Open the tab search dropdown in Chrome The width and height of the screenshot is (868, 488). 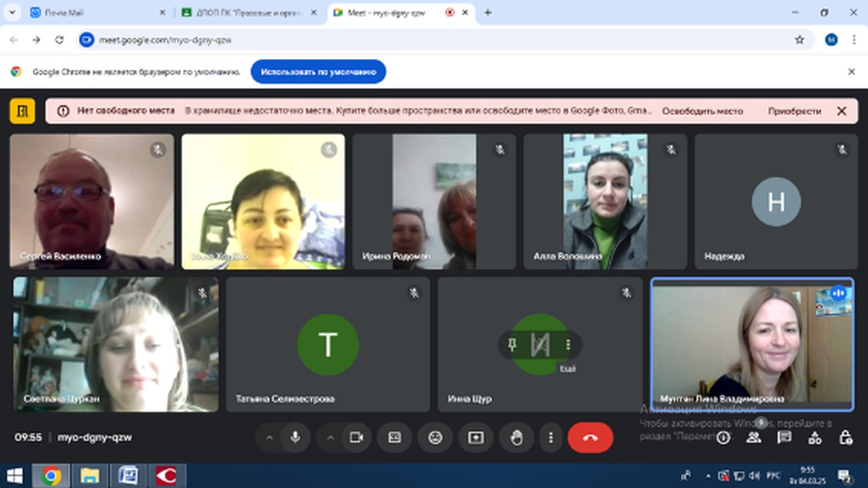point(13,13)
